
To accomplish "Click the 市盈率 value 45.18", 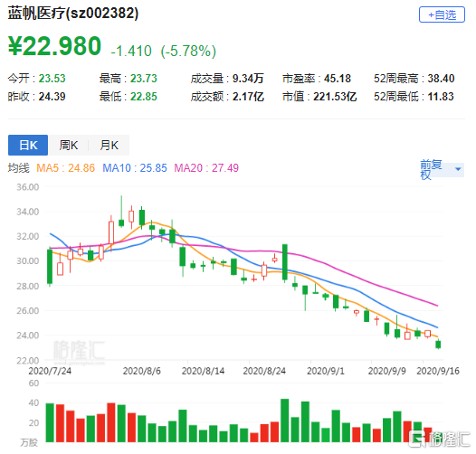I will pyautogui.click(x=338, y=79).
